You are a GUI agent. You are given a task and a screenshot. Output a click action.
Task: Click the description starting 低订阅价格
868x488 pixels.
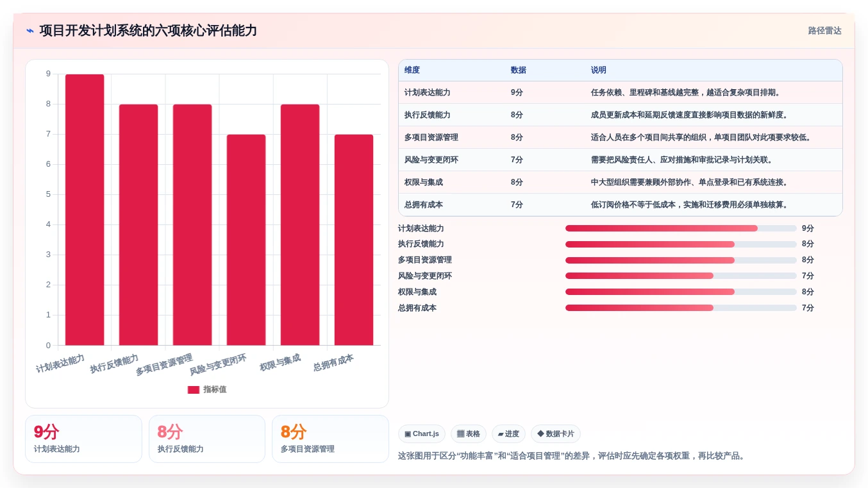[x=690, y=205]
